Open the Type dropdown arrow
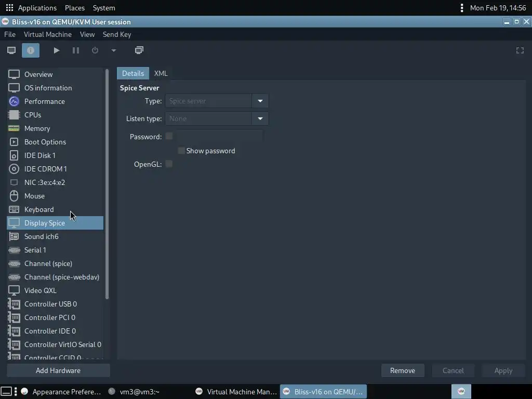 [x=260, y=101]
